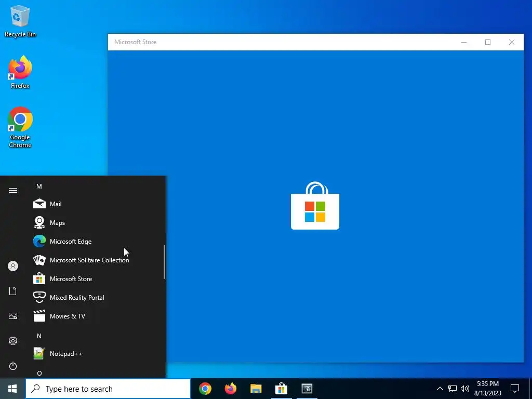Open network status tray icon

point(453,389)
